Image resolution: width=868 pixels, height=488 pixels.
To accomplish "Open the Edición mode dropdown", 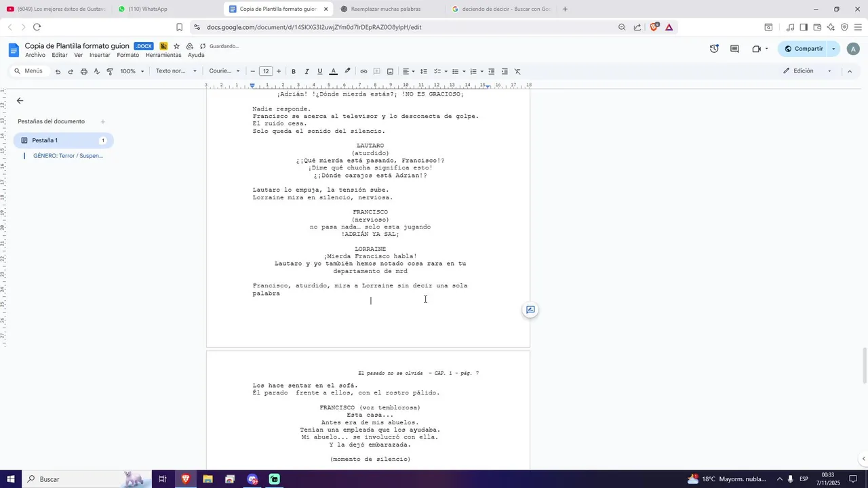I will tap(807, 71).
